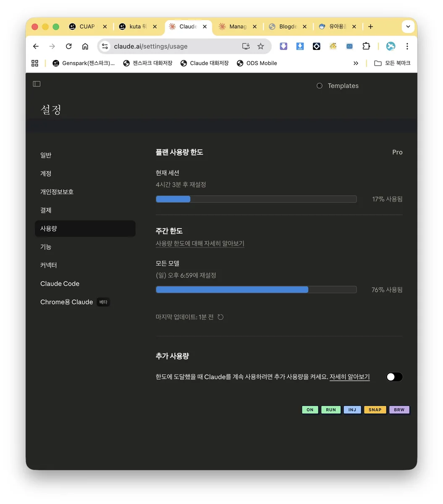Open the purple download extension icon
The height and width of the screenshot is (504, 443).
(x=283, y=46)
